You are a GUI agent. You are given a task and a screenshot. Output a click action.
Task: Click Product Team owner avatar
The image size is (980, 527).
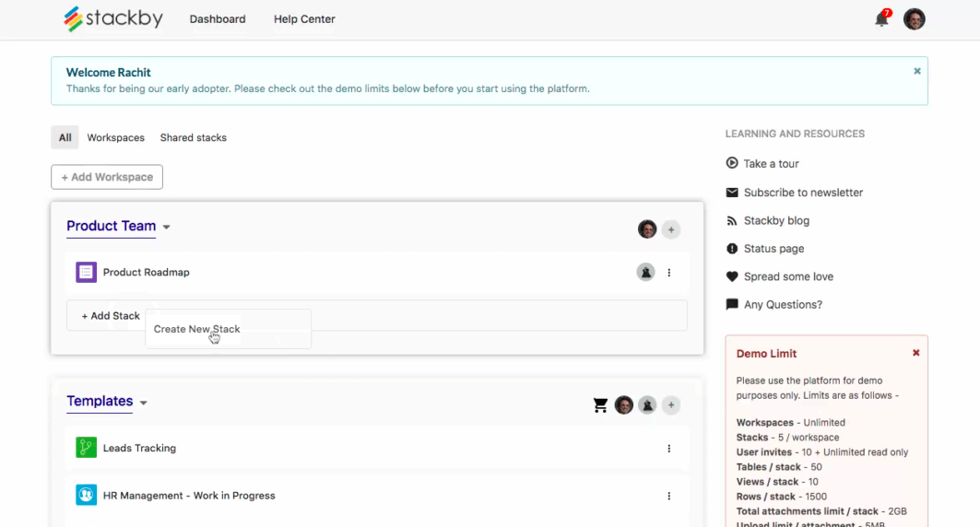click(647, 229)
